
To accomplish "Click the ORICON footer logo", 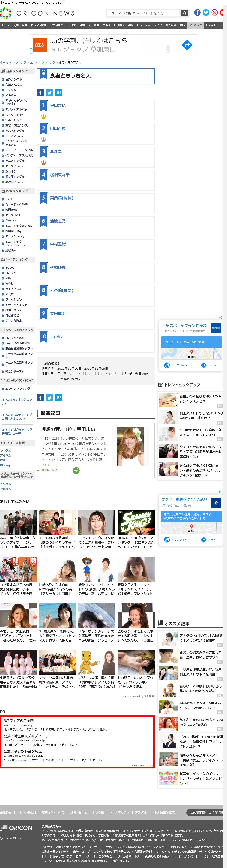I will tap(16, 828).
